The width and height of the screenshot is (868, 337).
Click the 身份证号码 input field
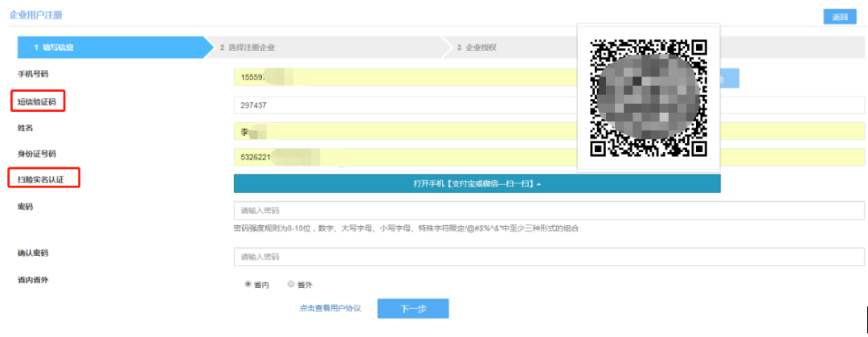pyautogui.click(x=404, y=158)
